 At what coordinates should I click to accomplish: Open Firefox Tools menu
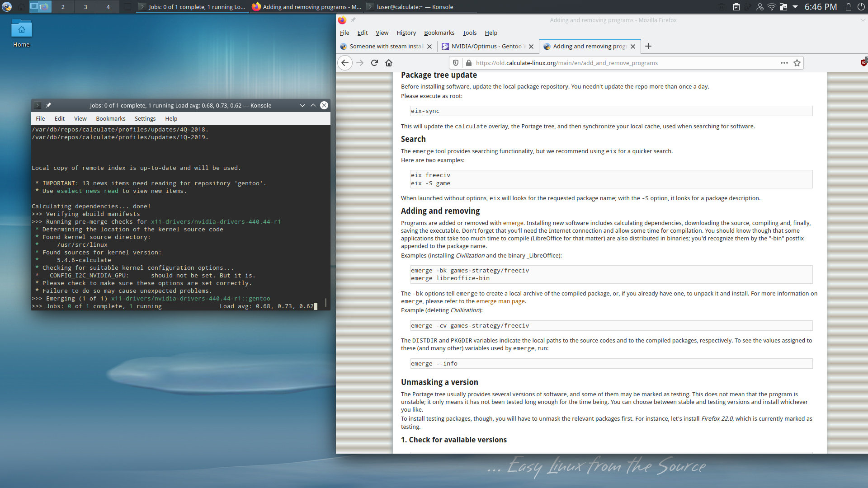coord(470,33)
